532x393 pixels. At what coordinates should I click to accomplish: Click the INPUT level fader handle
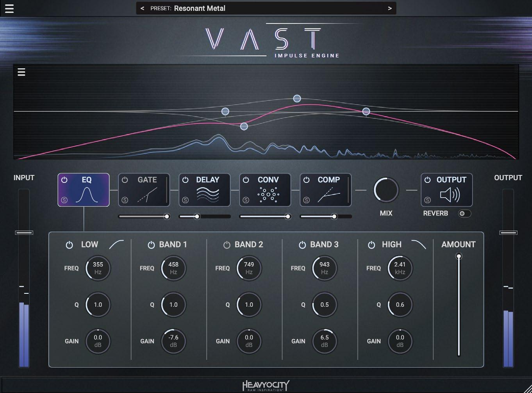point(24,233)
